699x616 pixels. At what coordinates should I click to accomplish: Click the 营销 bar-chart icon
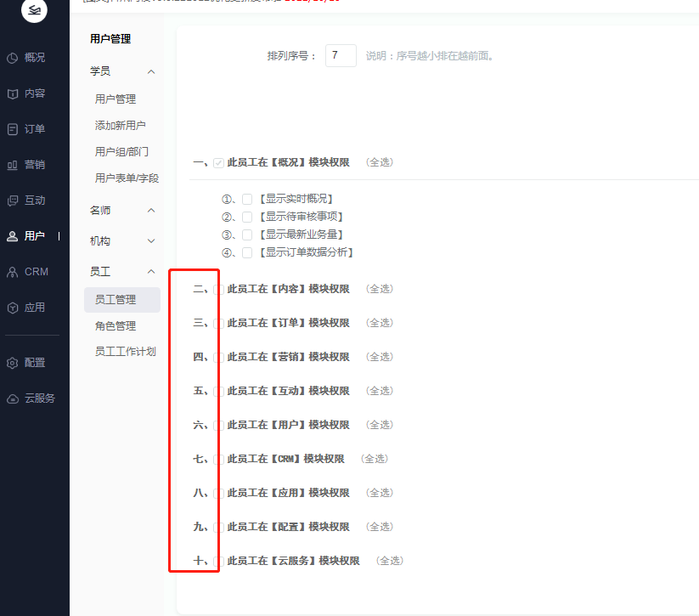(13, 165)
